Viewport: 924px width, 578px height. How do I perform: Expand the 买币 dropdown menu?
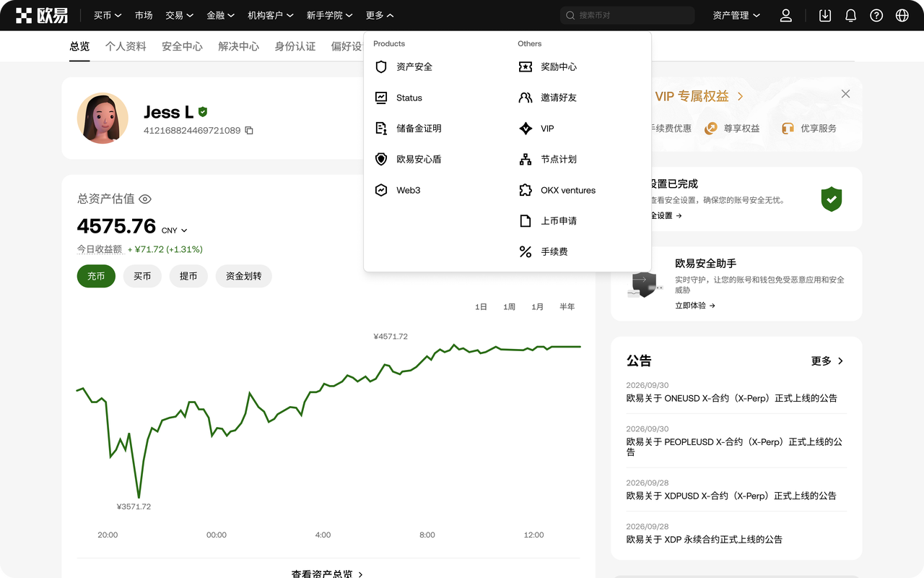pyautogui.click(x=108, y=15)
